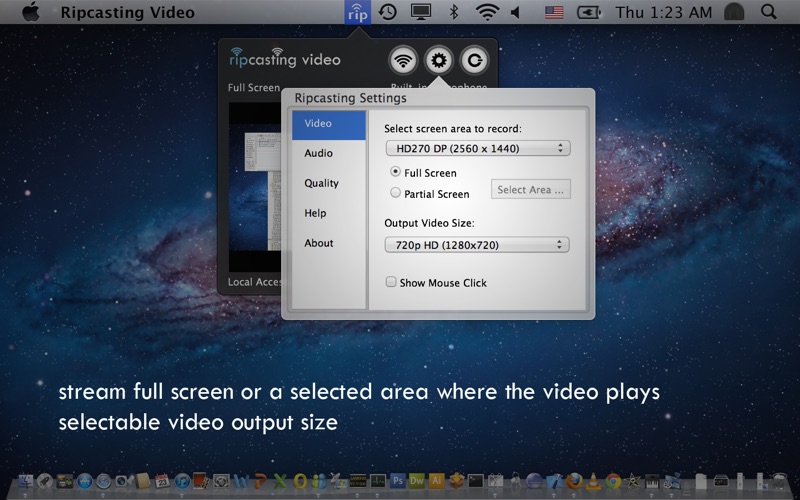Open Activity Monitor in the dock
Screen dimensions: 800x500
pyautogui.click(x=378, y=481)
